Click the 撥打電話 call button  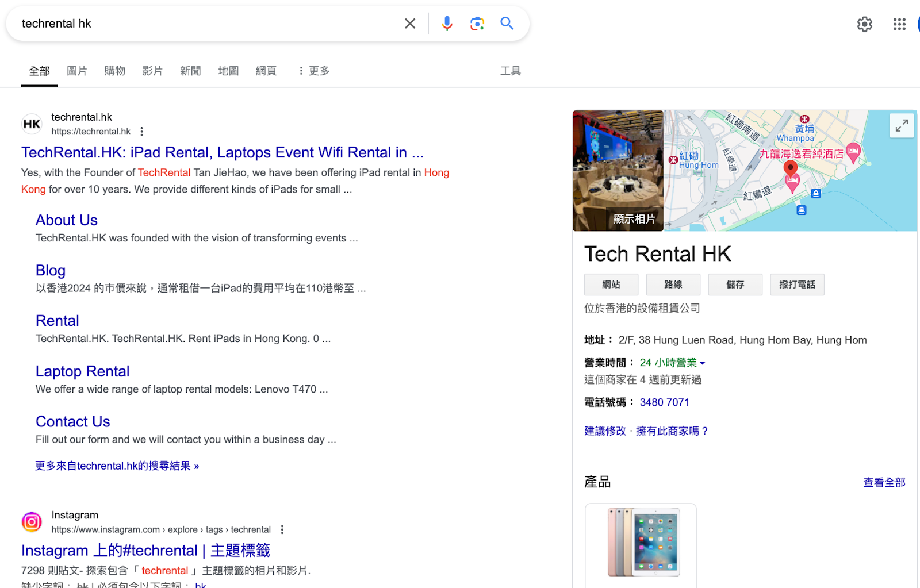[x=797, y=285]
